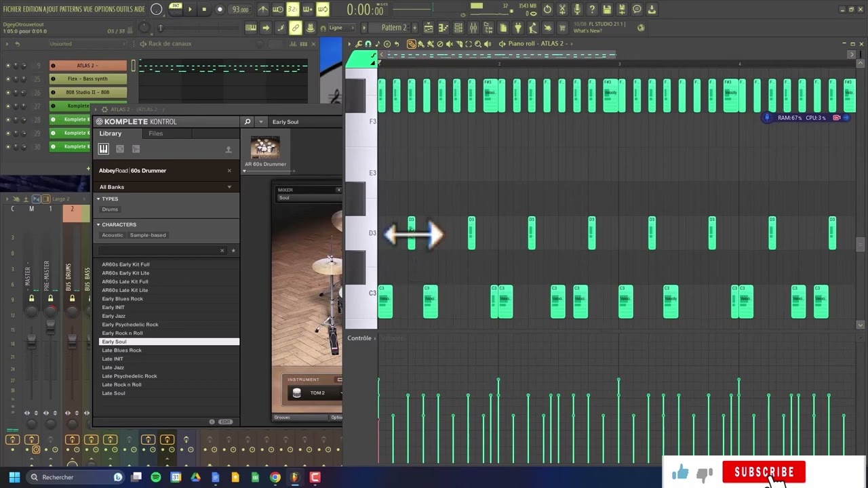Open the FICHIER menu

(x=12, y=9)
